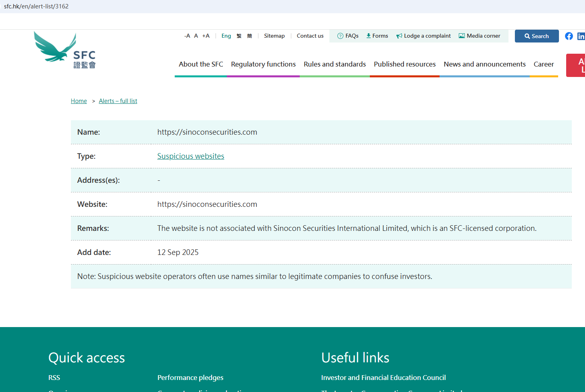The width and height of the screenshot is (585, 392).
Task: Decrease font size with -A
Action: pos(187,36)
